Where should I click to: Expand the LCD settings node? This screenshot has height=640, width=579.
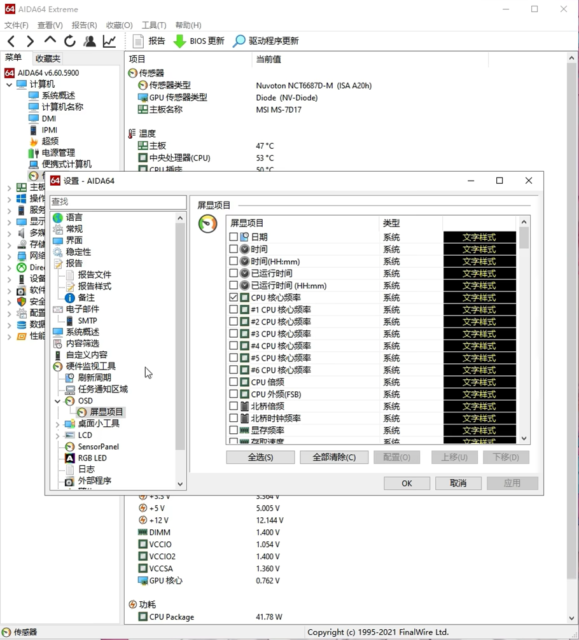pyautogui.click(x=58, y=436)
